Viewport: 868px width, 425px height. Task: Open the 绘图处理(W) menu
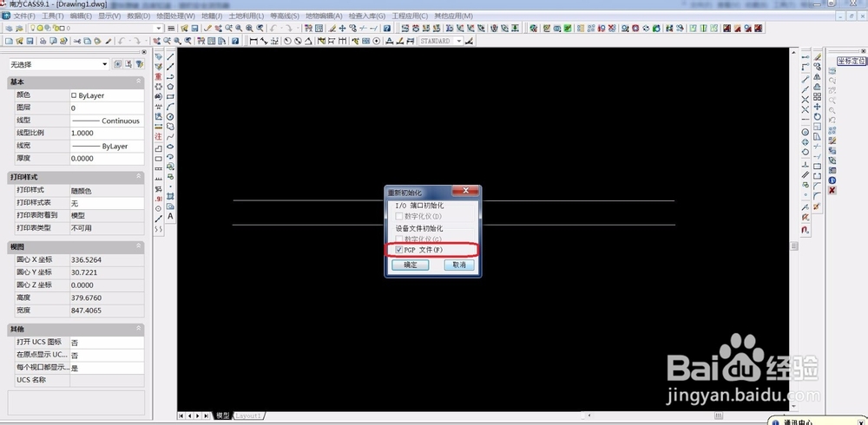pos(175,16)
